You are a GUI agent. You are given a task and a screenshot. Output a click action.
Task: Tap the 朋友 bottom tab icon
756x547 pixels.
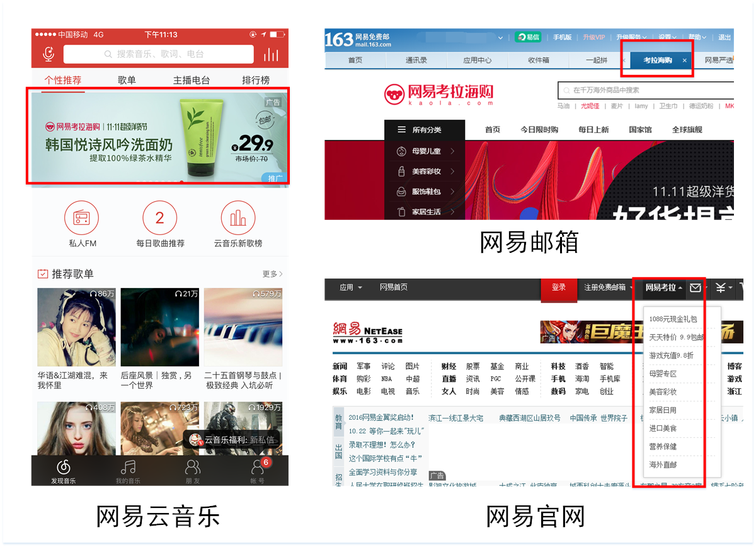click(193, 467)
